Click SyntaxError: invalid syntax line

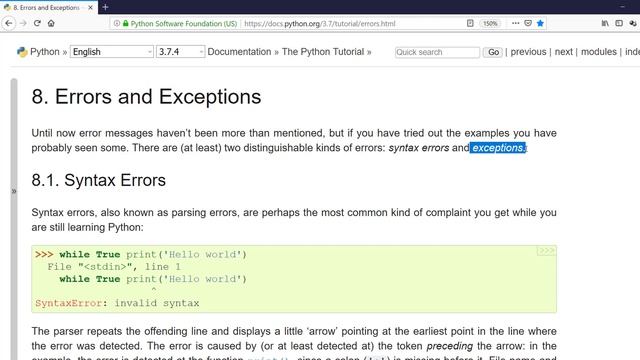point(117,303)
